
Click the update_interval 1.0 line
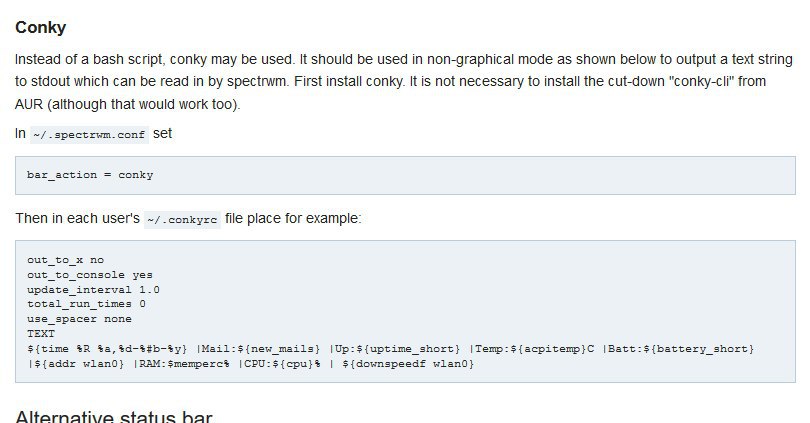click(x=94, y=290)
